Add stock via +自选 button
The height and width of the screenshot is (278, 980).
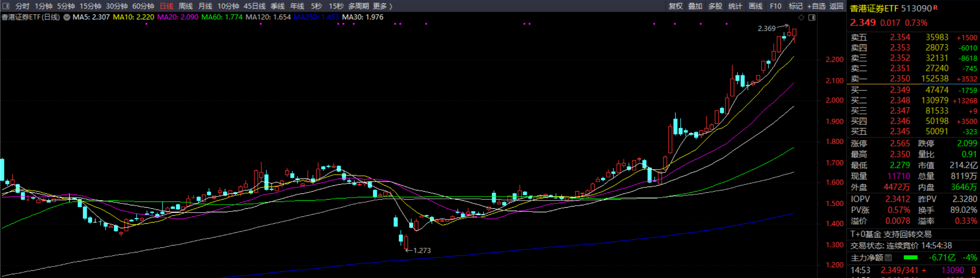[x=816, y=6]
